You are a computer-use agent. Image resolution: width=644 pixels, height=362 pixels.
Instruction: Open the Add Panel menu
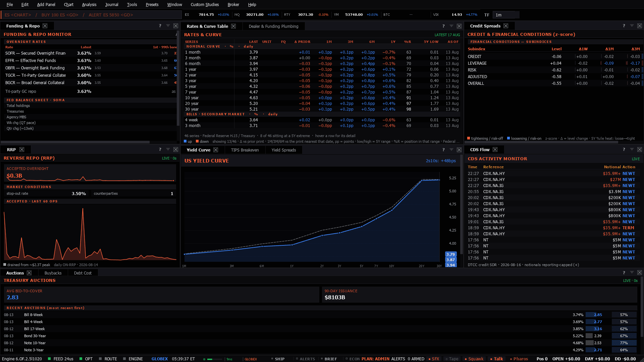pos(46,4)
